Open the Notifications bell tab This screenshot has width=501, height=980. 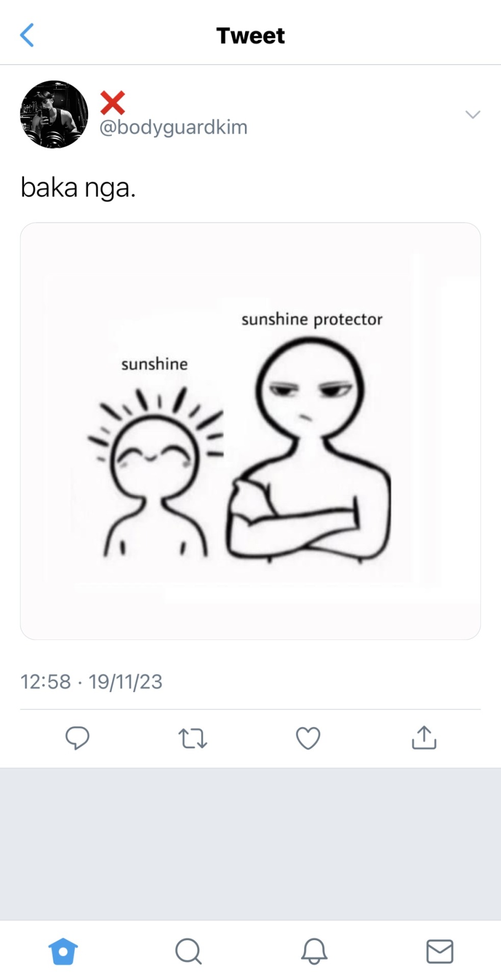(314, 951)
